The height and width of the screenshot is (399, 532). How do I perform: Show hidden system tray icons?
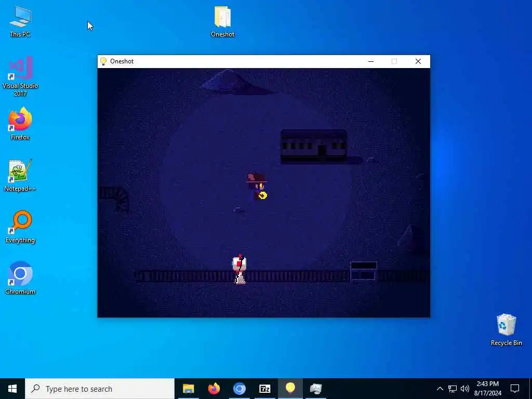(440, 389)
